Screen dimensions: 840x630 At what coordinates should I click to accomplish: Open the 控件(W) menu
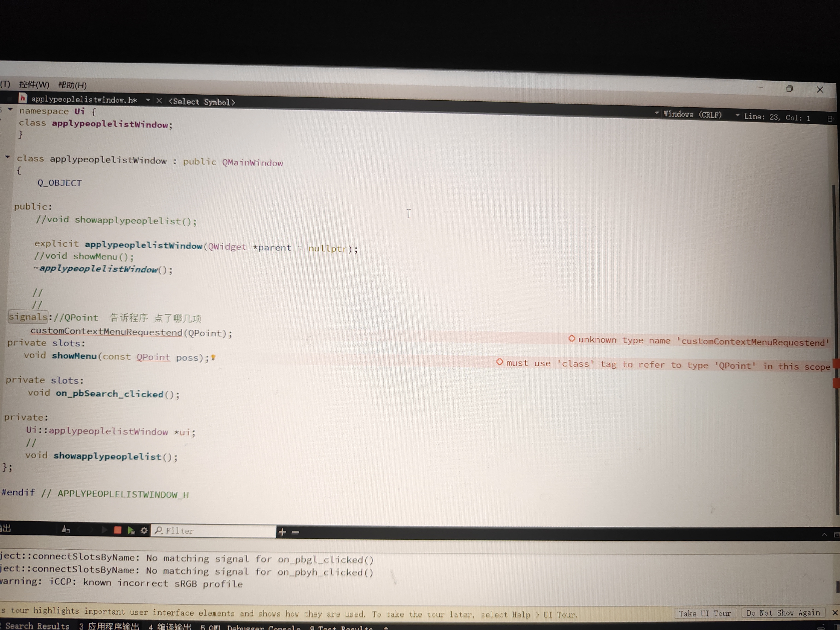[x=34, y=84]
